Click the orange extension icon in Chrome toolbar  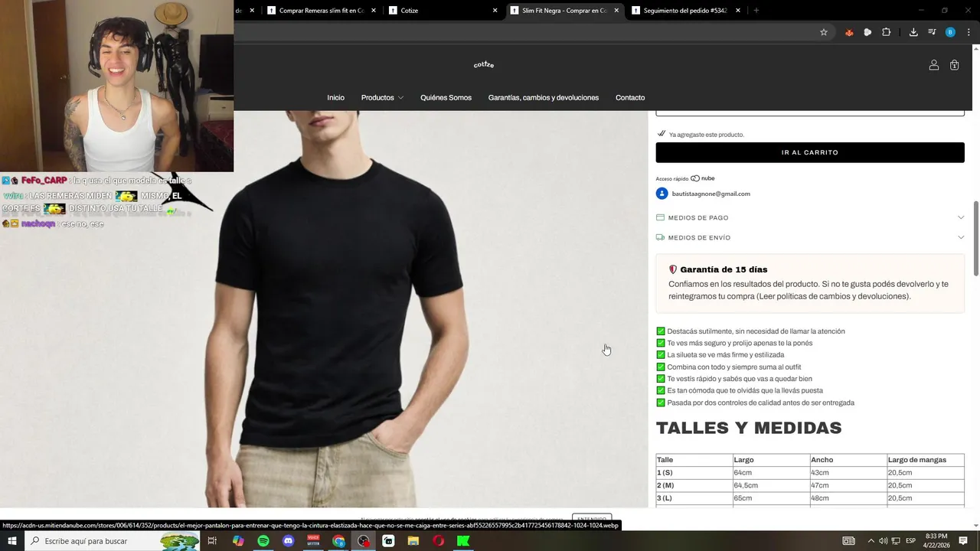tap(849, 32)
